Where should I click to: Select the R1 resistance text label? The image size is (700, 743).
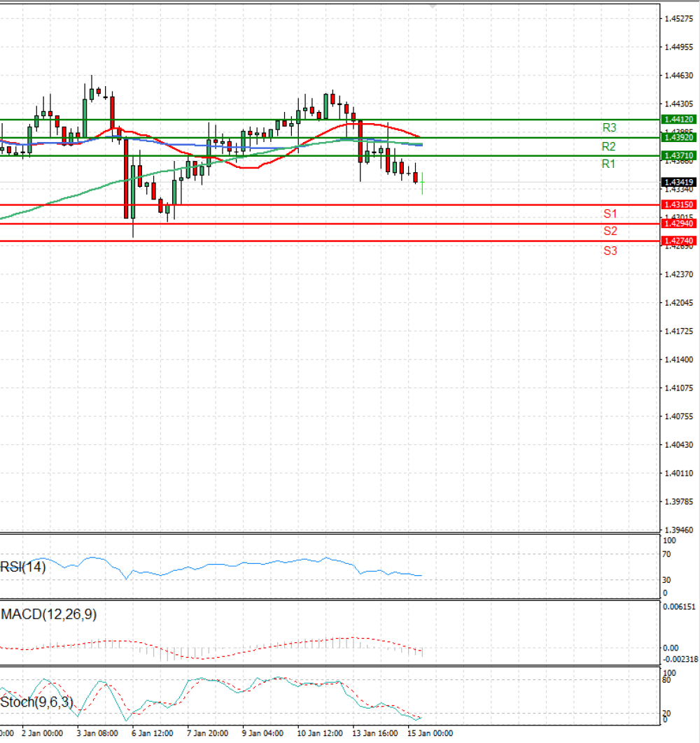608,164
